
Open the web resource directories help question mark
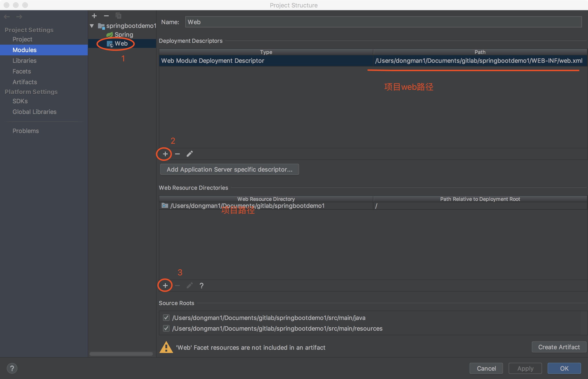(202, 286)
